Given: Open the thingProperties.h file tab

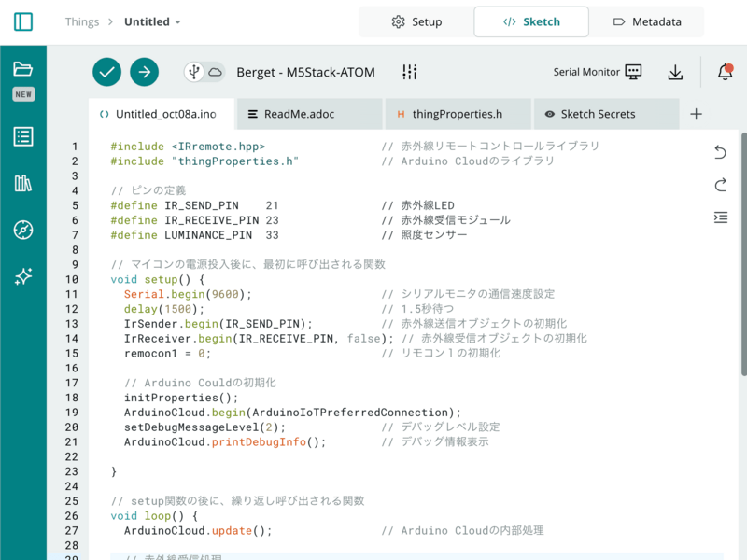Looking at the screenshot, I should (x=458, y=114).
